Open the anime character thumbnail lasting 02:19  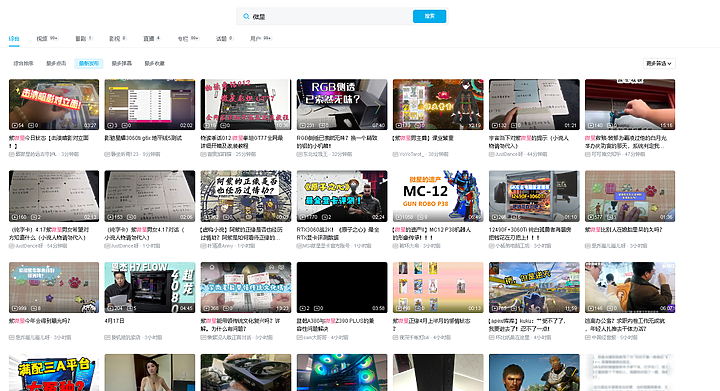tap(438, 104)
